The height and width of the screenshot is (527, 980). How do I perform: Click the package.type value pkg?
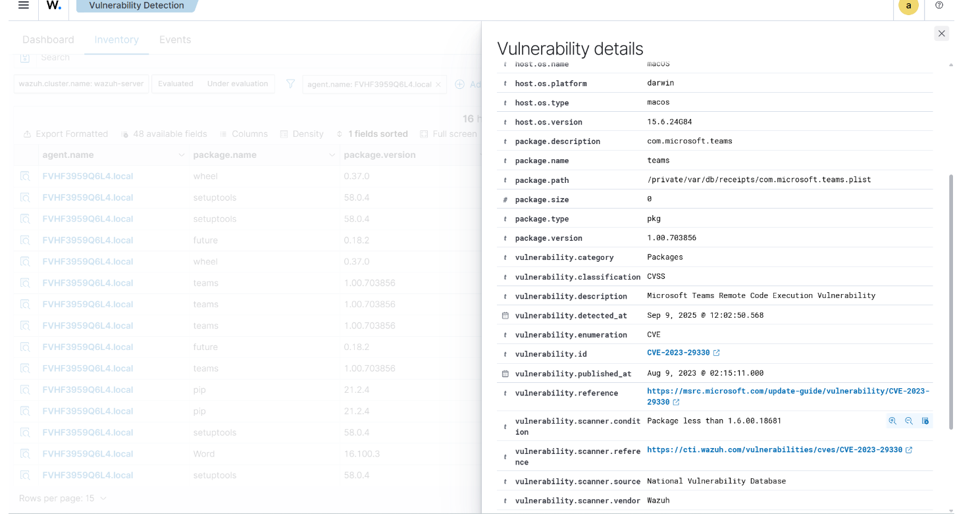(654, 218)
